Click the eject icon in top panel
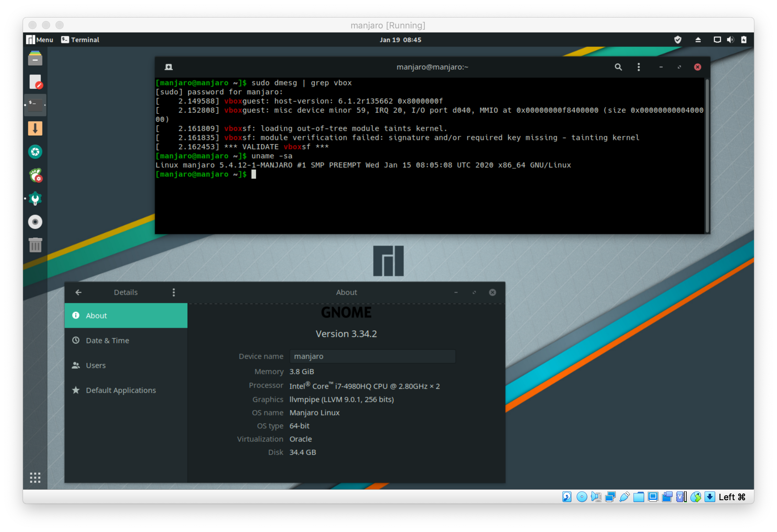 (698, 40)
